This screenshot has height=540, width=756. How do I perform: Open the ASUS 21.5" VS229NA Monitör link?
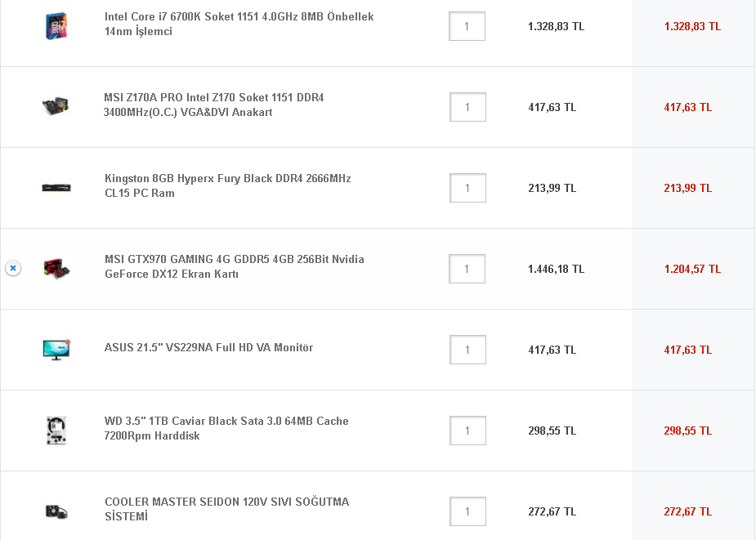tap(208, 348)
